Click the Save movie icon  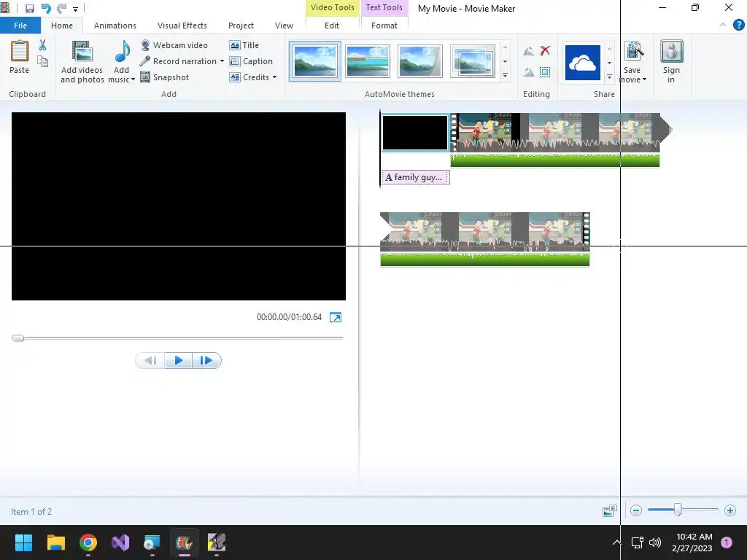coord(633,52)
